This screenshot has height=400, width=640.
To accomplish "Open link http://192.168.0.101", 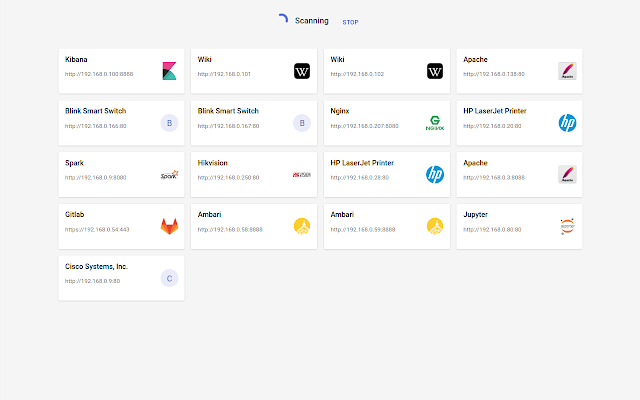I will tap(224, 74).
